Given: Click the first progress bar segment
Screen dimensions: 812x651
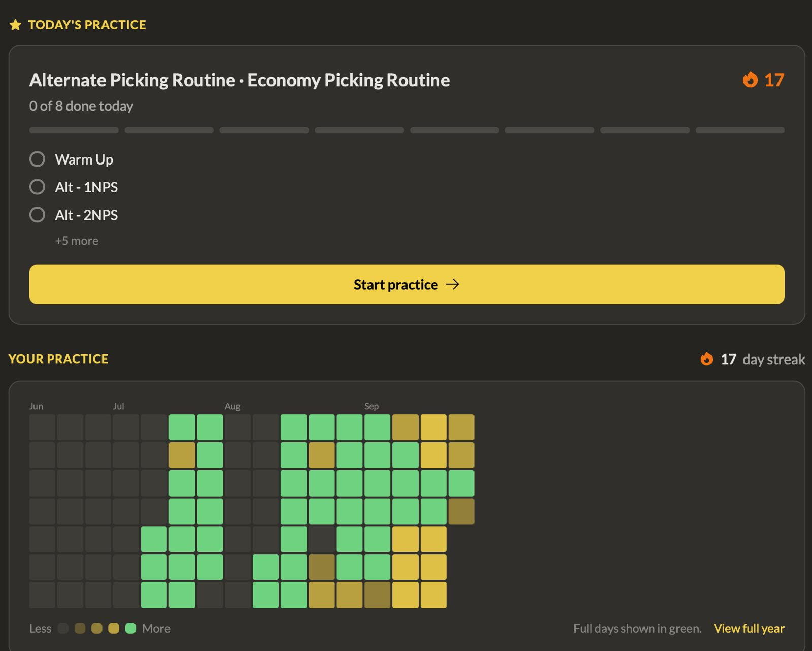Looking at the screenshot, I should [74, 131].
